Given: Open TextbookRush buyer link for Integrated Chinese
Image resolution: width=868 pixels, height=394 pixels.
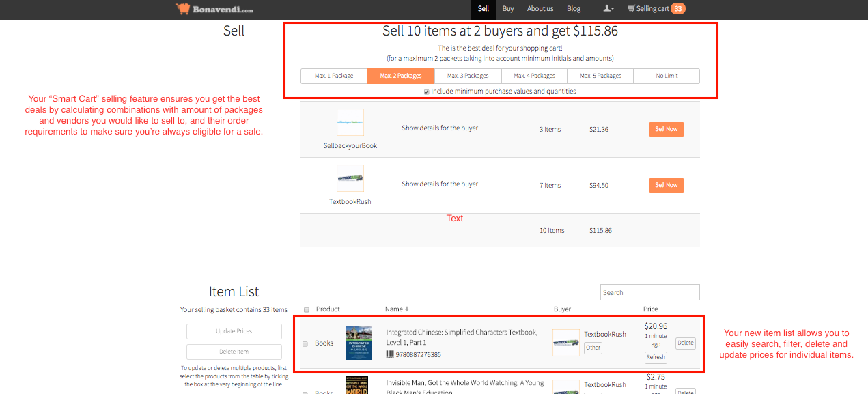Looking at the screenshot, I should click(x=605, y=335).
